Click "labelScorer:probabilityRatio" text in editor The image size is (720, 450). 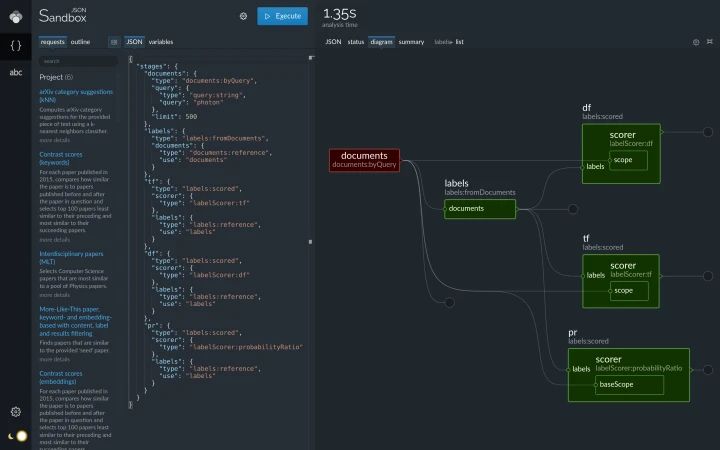(x=246, y=347)
